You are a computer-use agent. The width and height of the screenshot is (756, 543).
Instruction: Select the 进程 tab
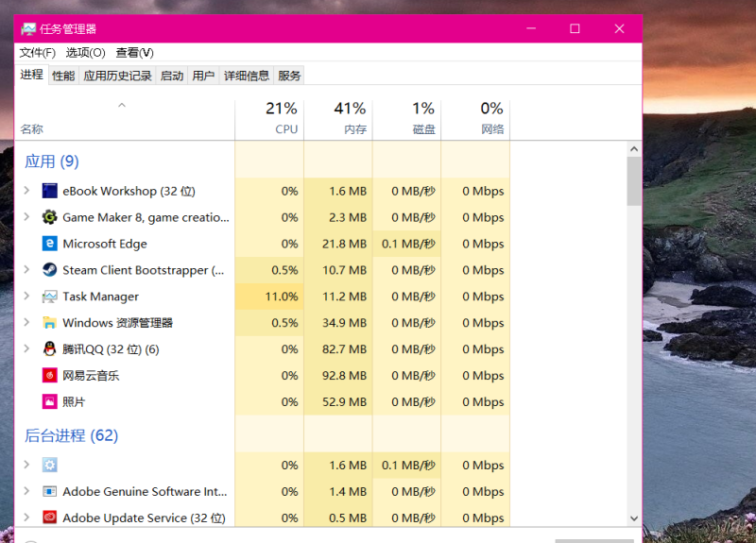point(32,75)
